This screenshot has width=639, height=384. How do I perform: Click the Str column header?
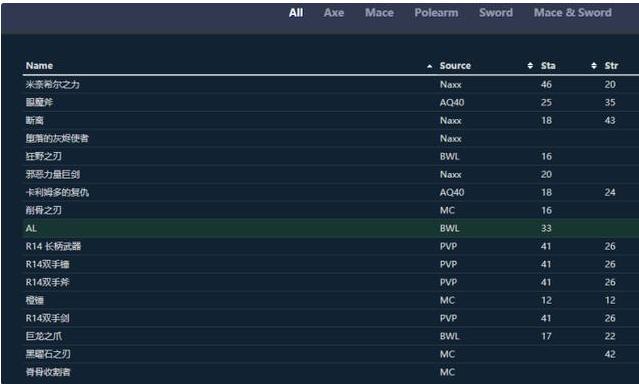611,66
